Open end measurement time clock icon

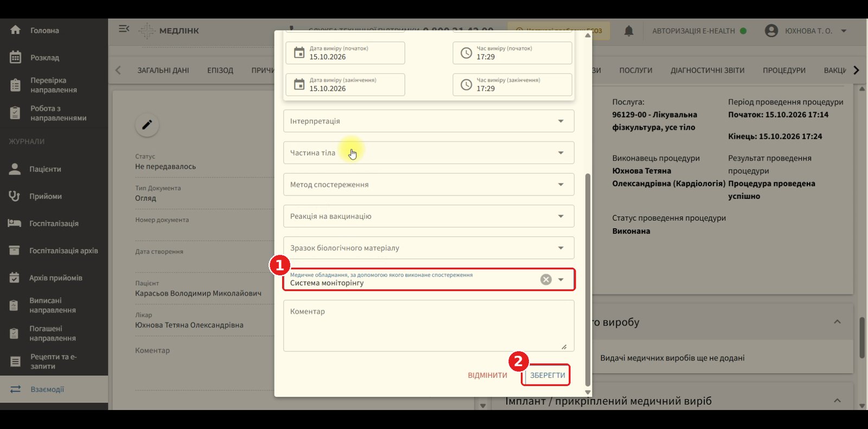tap(466, 85)
